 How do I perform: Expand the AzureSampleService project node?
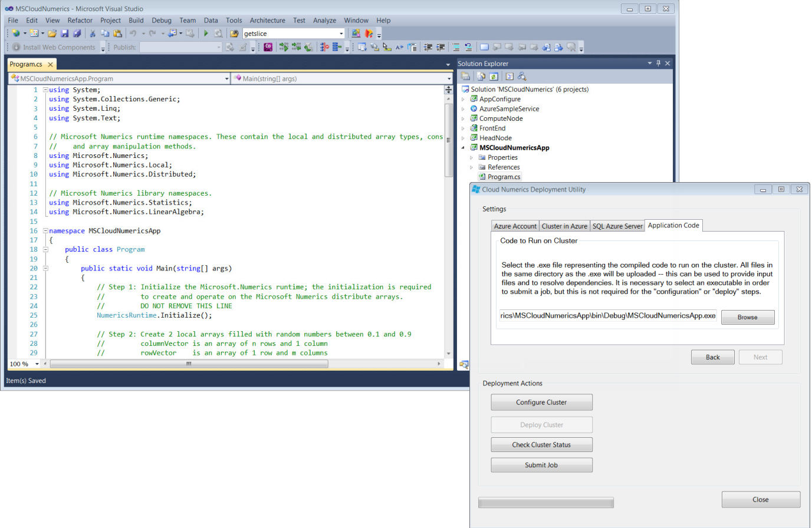click(x=463, y=109)
